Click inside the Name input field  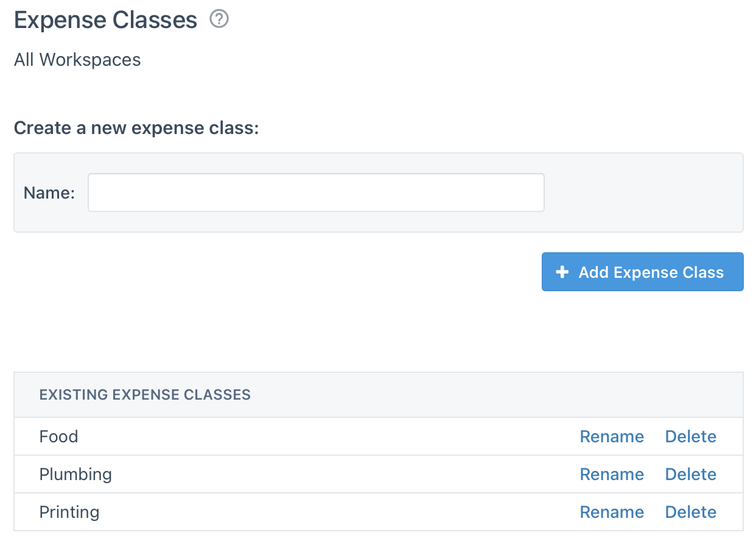316,193
